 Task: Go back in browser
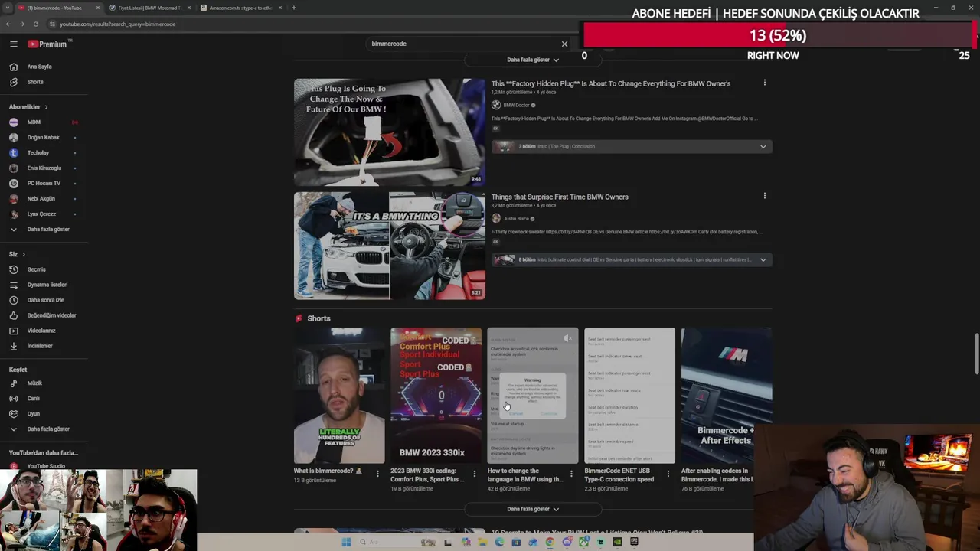tap(8, 24)
